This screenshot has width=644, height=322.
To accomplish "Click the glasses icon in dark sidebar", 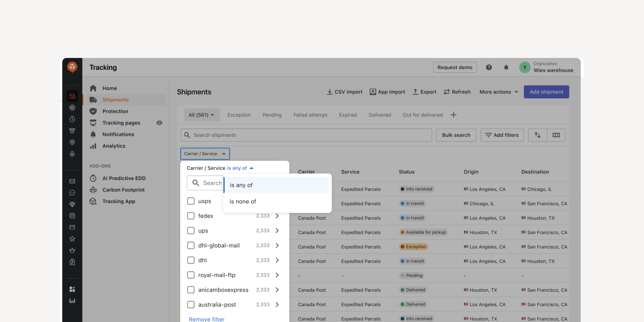I will click(x=72, y=301).
